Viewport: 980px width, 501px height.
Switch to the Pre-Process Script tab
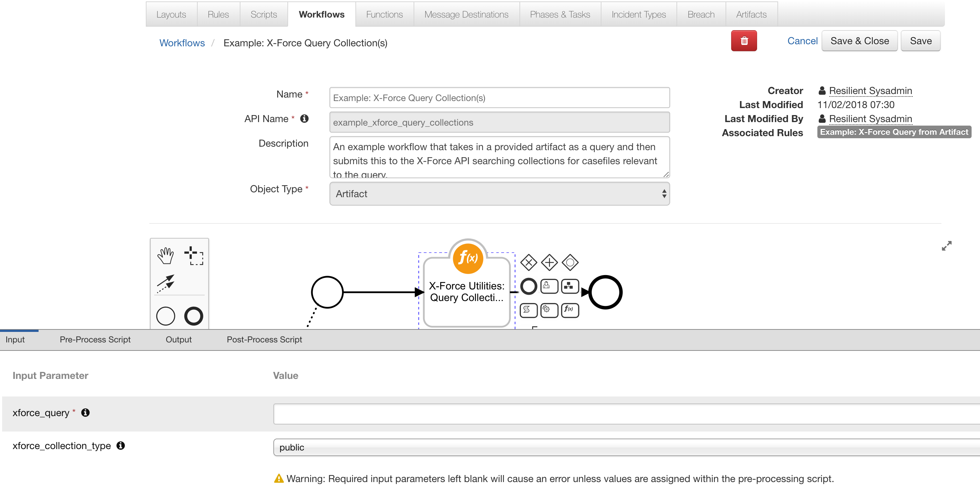coord(95,339)
